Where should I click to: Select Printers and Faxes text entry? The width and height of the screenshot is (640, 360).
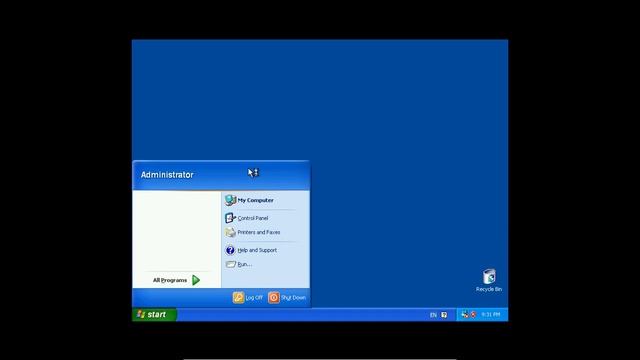[x=259, y=232]
